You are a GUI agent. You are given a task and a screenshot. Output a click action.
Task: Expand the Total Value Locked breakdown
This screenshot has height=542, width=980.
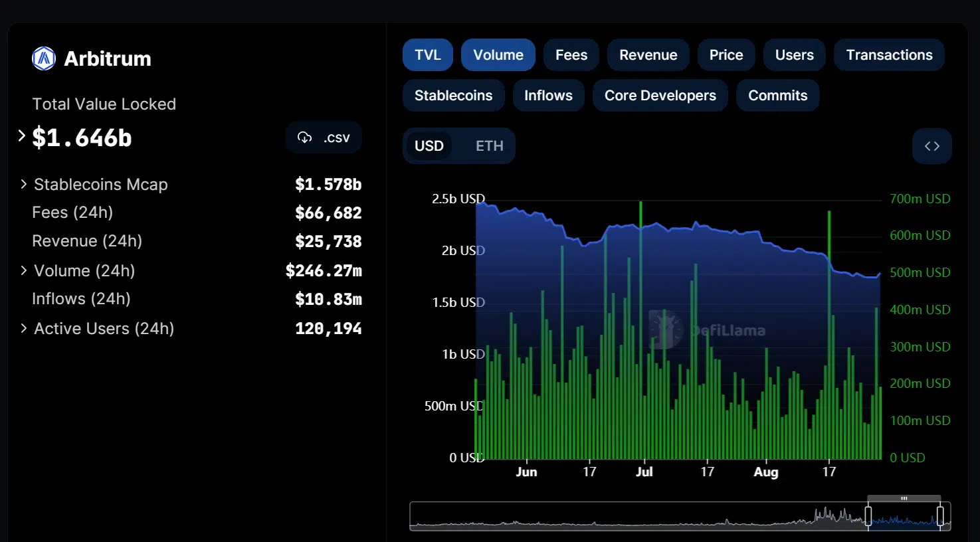coord(22,136)
